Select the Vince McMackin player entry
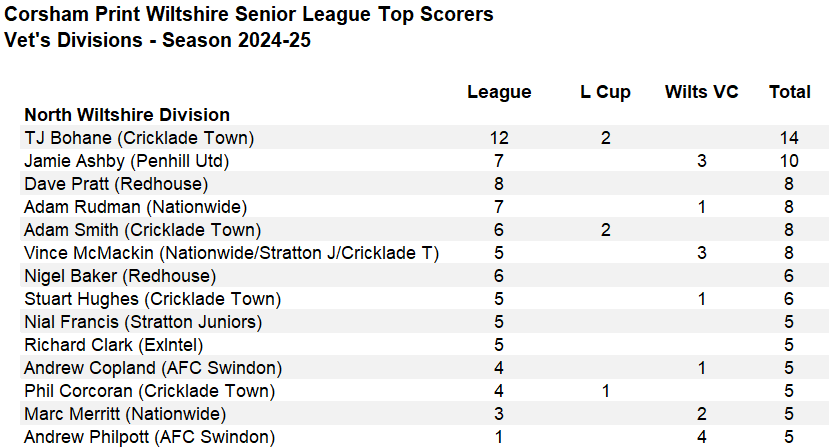829x448 pixels. [232, 253]
